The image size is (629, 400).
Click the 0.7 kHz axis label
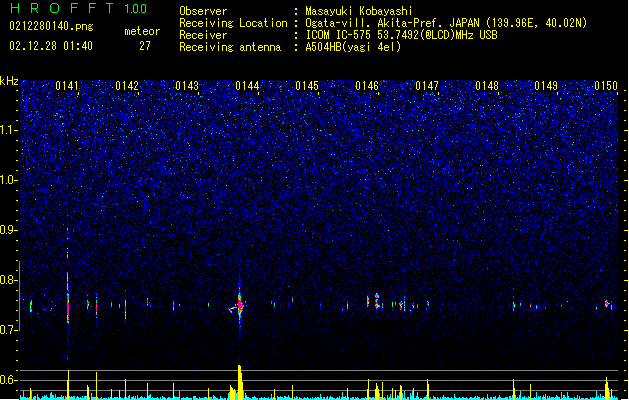9,330
